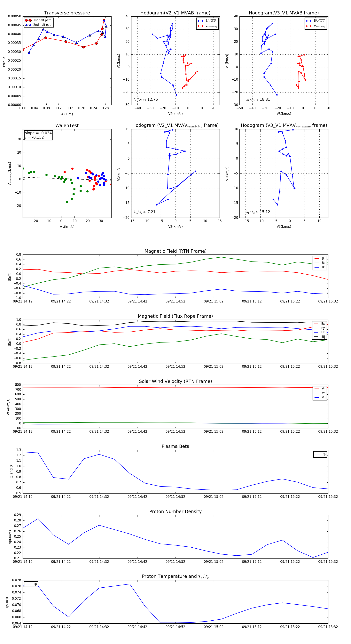The image size is (351, 644).
Task: Select the "2nd half path" legend entry
Action: [38, 25]
